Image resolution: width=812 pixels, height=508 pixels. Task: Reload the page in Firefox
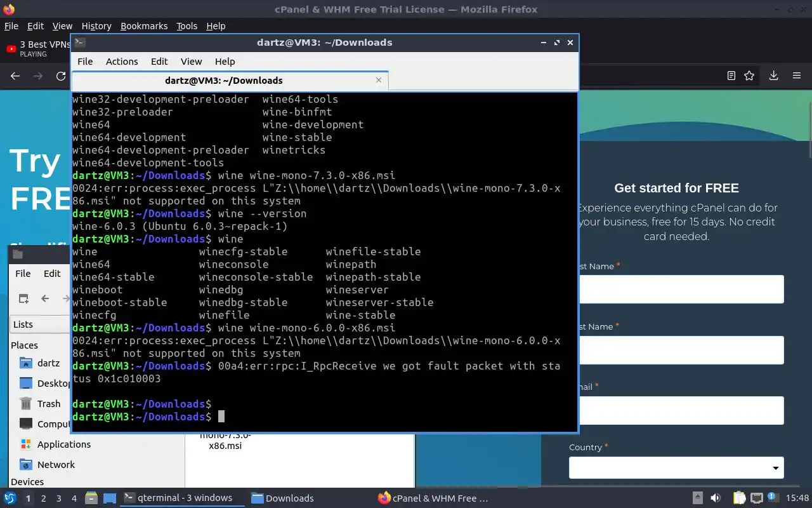coord(61,76)
